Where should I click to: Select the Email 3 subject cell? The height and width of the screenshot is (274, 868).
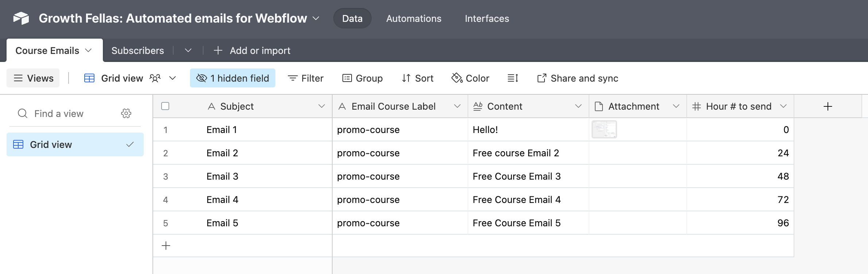pos(243,176)
